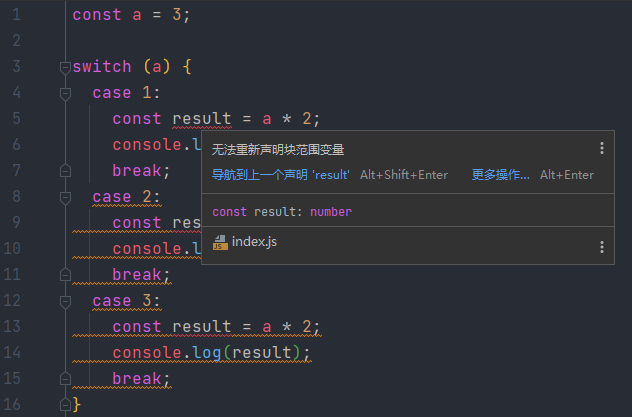
Task: Collapse the case 3 block fold marker
Action: point(65,301)
